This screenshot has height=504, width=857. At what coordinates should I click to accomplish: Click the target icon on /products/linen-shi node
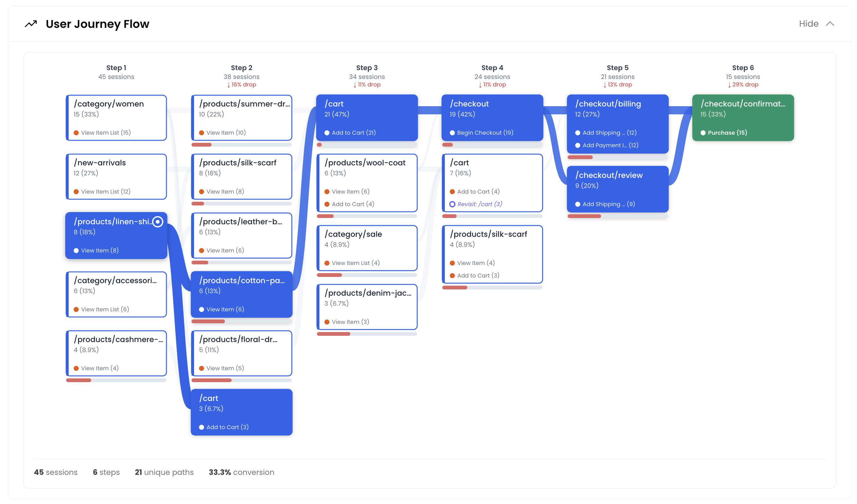tap(158, 221)
